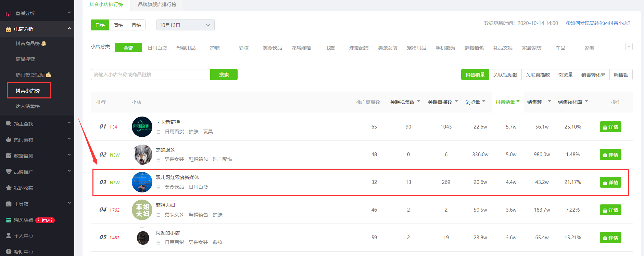Click category list icon under 双儿网红零食新媒体
The width and height of the screenshot is (644, 256).
tap(158, 187)
